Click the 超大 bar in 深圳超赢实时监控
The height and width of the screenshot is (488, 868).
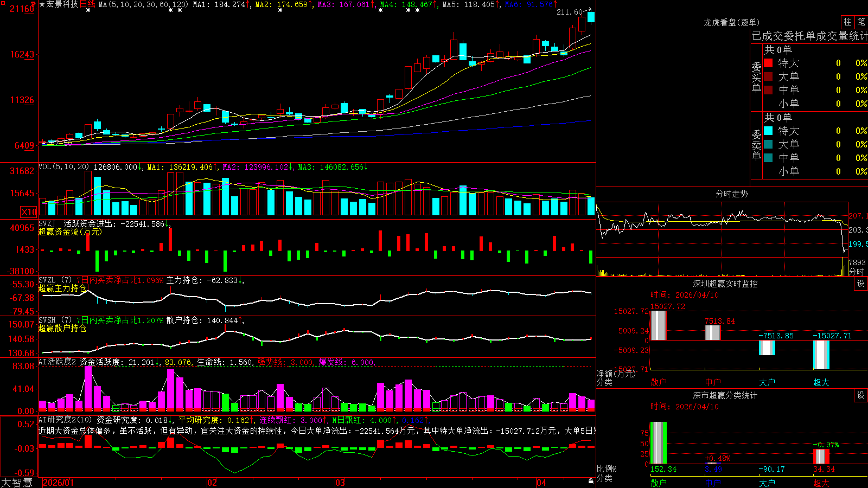click(821, 355)
